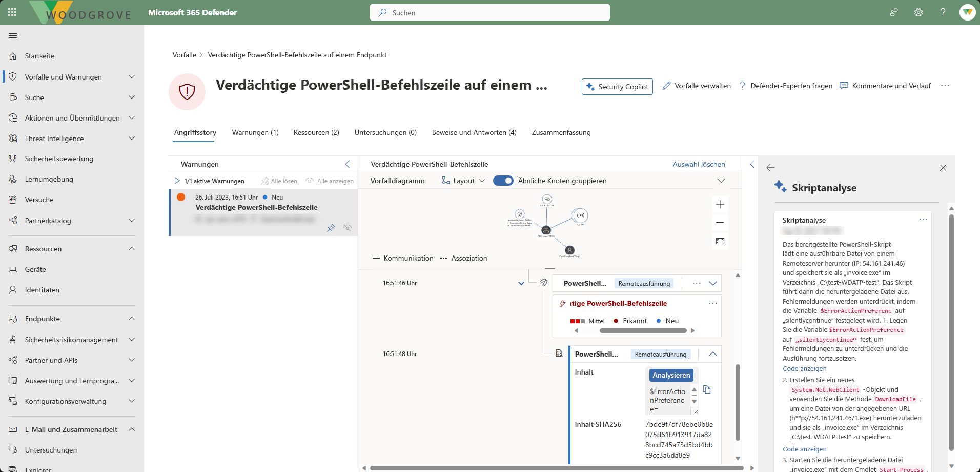The image size is (980, 472).
Task: Go to Vorfälle breadcrumb
Action: [x=185, y=55]
